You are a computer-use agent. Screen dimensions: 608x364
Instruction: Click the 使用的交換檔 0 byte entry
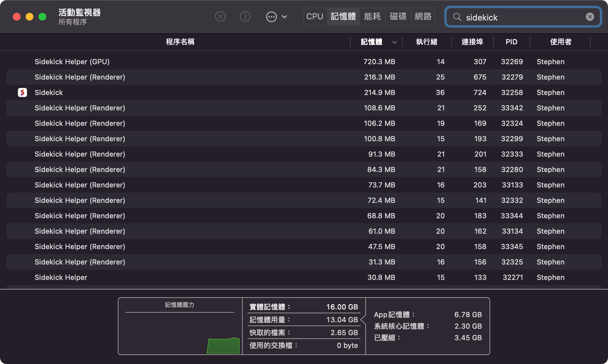coord(304,345)
